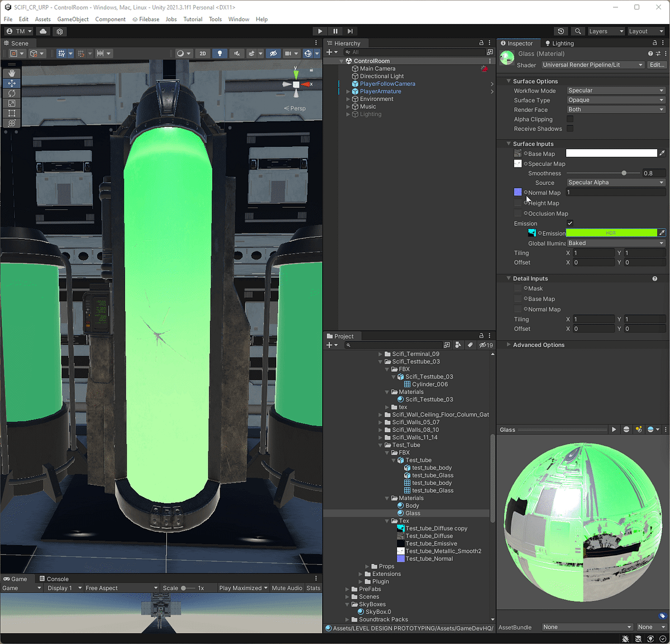Screen dimensions: 670x644
Task: Toggle scene visibility hidden-eye button
Action: (x=273, y=54)
